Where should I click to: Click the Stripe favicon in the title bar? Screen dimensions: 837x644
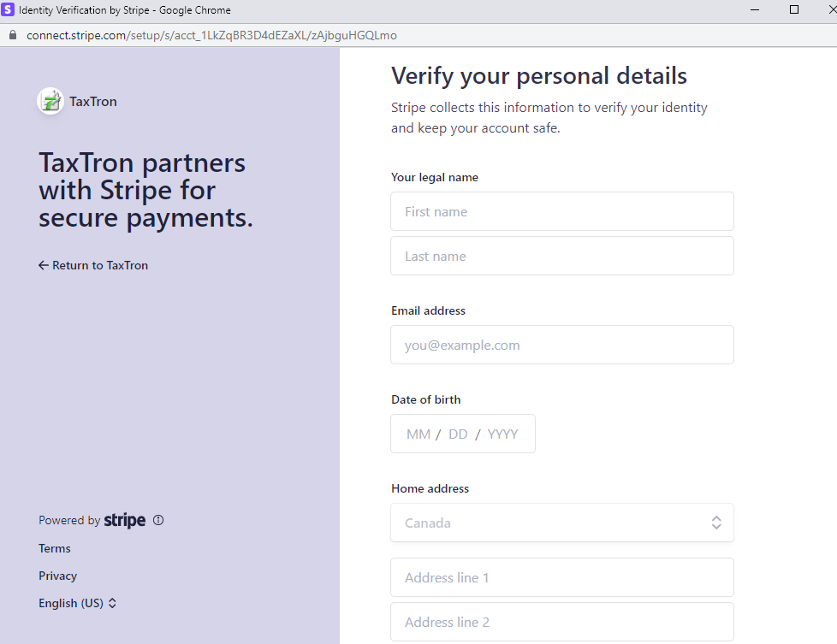click(8, 9)
